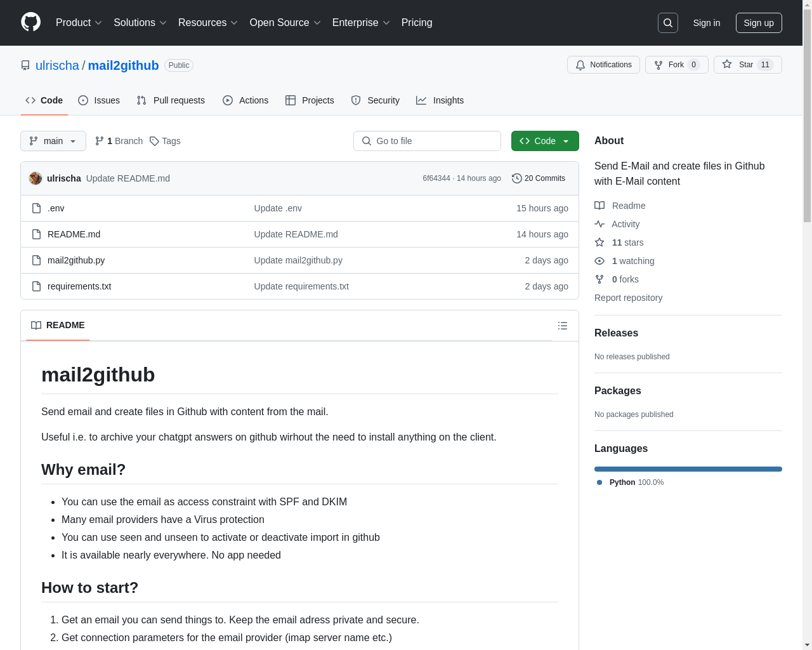Click the tag icon beside Tags

tap(154, 141)
